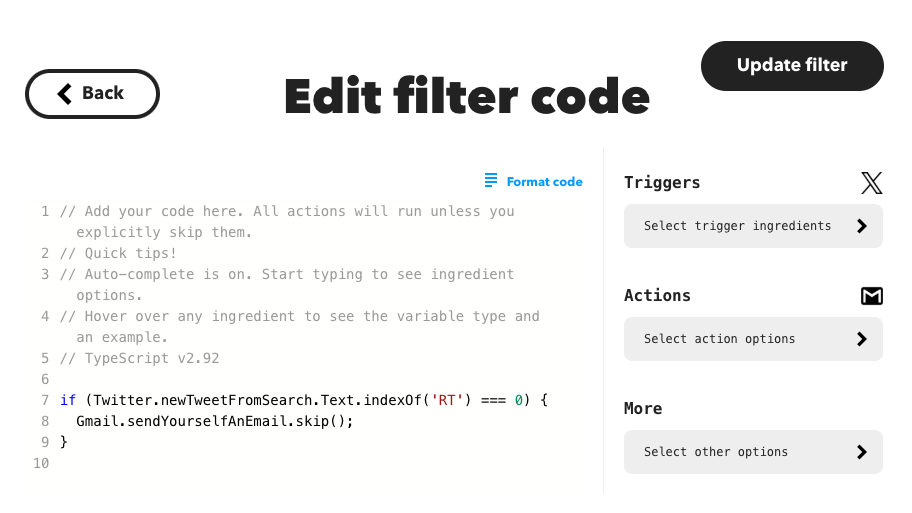912x513 pixels.
Task: Click the TypeScript v2.92 comment line
Action: coord(140,358)
